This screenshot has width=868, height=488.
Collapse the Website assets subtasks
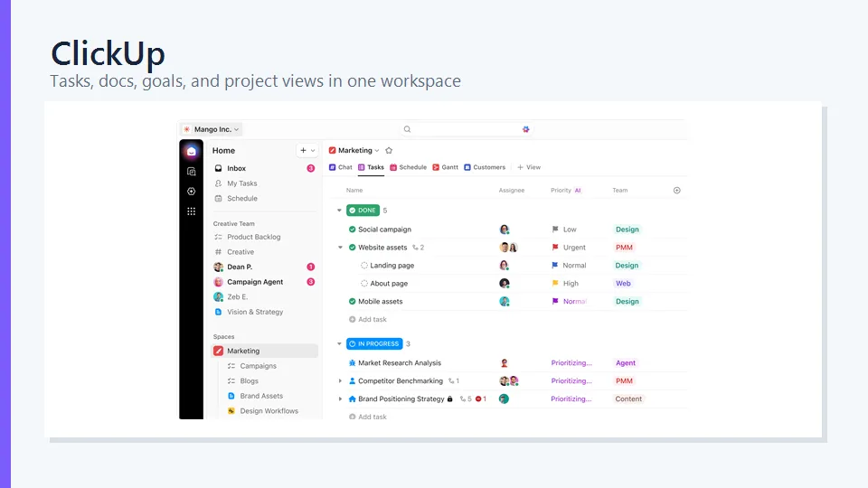[341, 248]
